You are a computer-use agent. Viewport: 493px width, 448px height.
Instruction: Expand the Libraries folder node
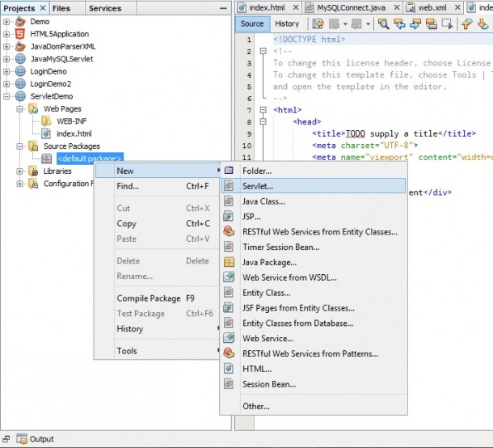pos(21,171)
